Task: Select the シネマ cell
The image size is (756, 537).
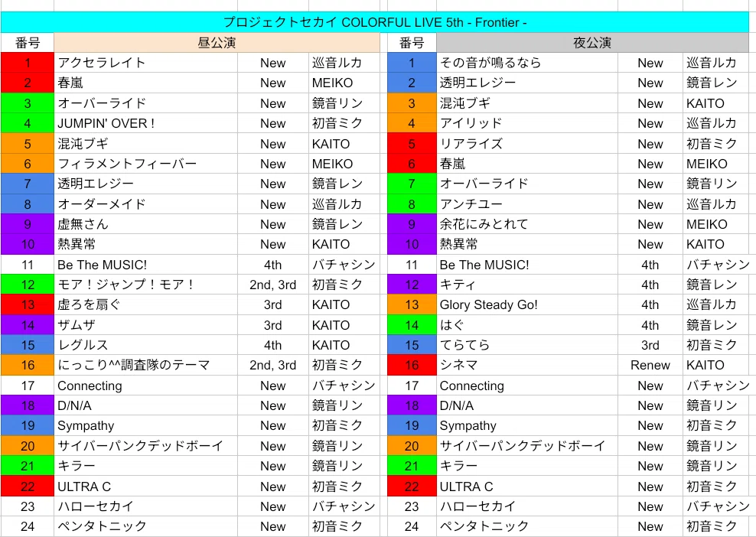Action: pos(527,365)
